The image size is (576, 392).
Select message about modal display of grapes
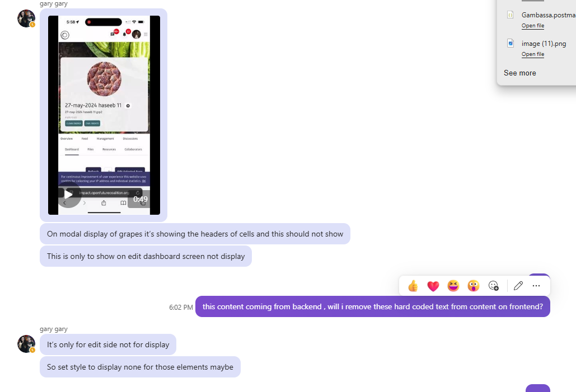(x=195, y=234)
